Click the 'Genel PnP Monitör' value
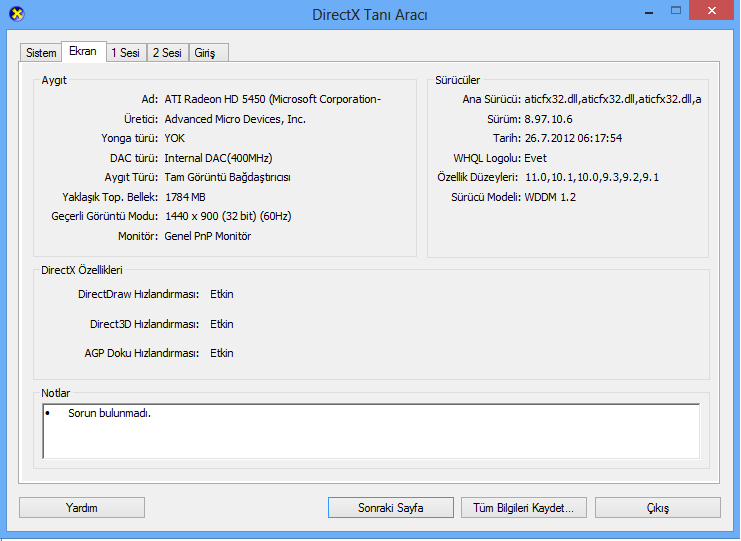Image resolution: width=741 pixels, height=541 pixels. (x=207, y=236)
